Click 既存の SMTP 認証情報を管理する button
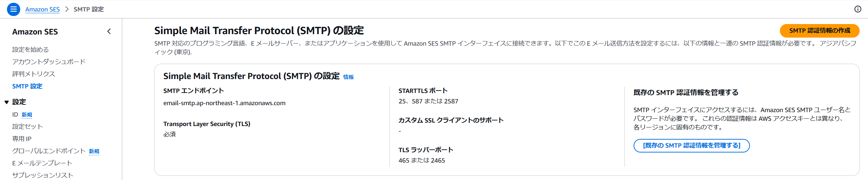Image resolution: width=868 pixels, height=180 pixels. tap(691, 146)
